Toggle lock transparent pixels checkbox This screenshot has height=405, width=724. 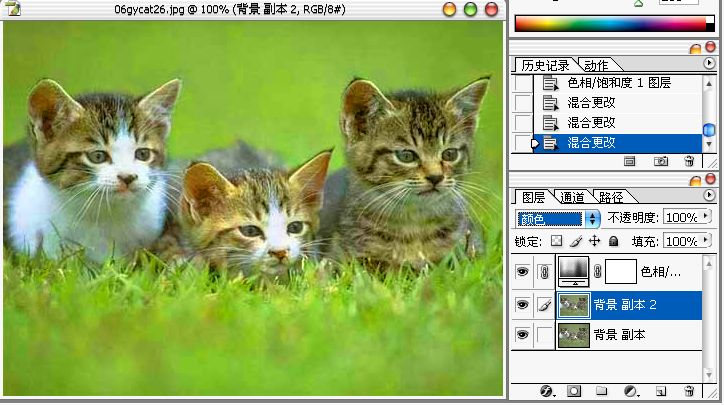click(558, 241)
